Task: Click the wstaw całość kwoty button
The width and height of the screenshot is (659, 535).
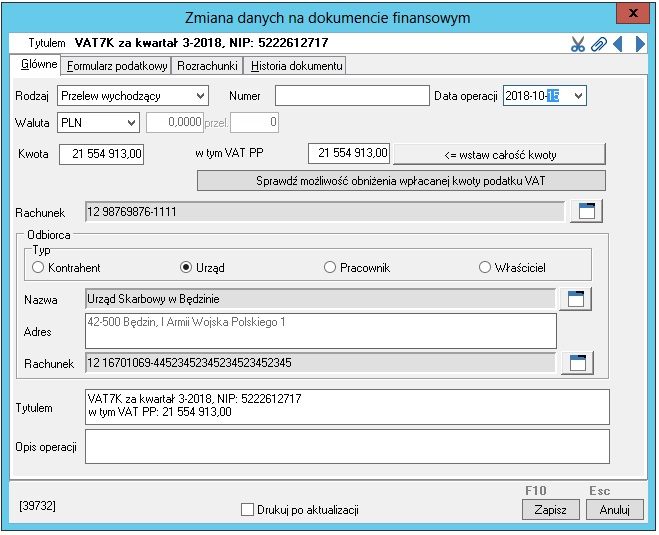Action: point(499,154)
